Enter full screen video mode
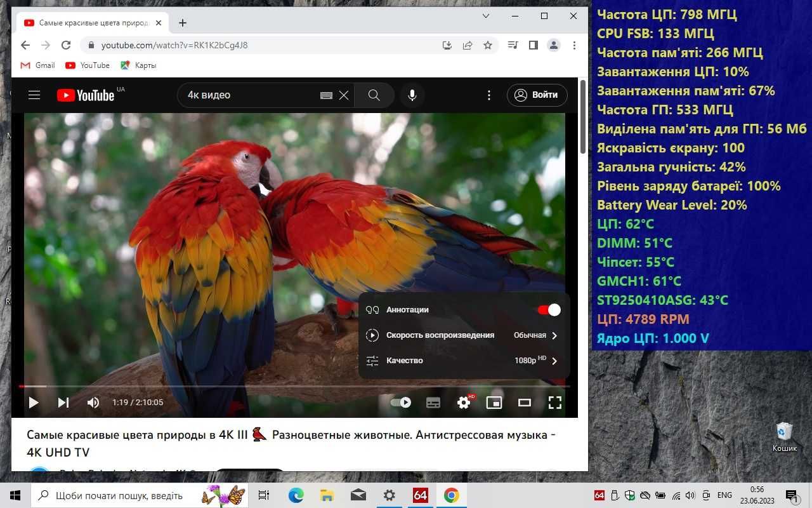 [x=555, y=403]
